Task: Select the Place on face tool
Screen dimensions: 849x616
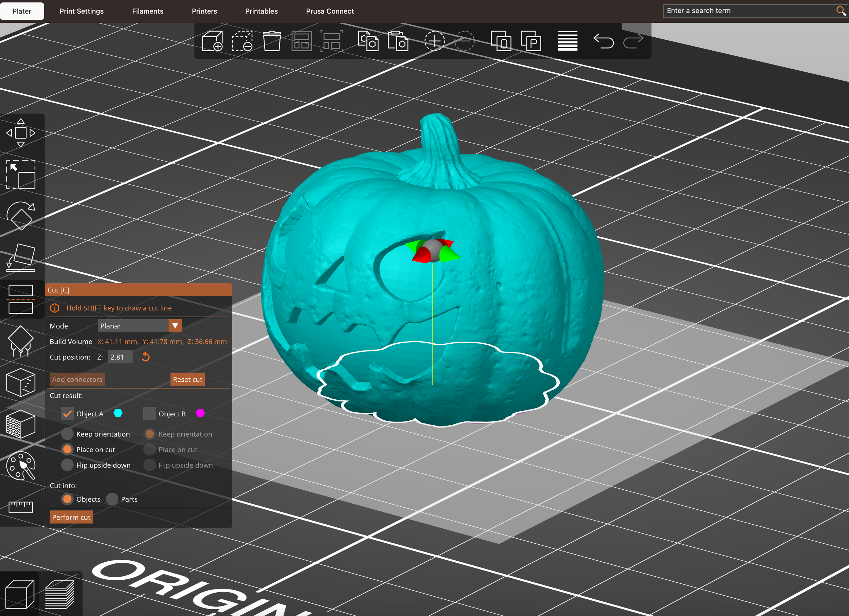Action: (21, 258)
